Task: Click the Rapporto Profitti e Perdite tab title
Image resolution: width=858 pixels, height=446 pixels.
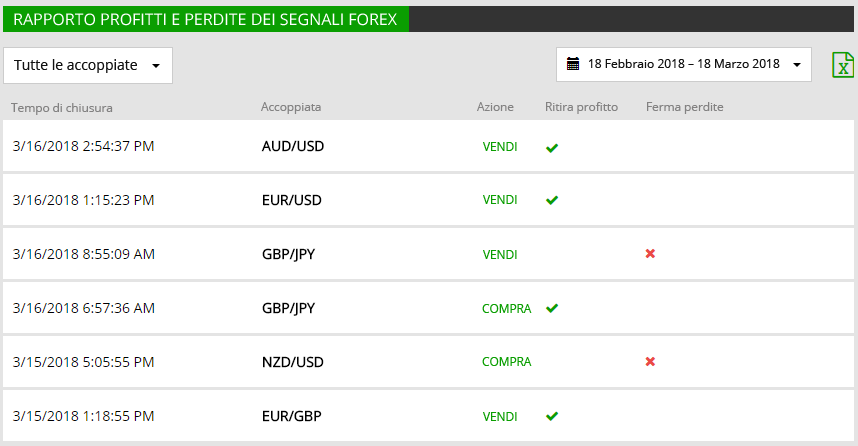Action: point(205,19)
